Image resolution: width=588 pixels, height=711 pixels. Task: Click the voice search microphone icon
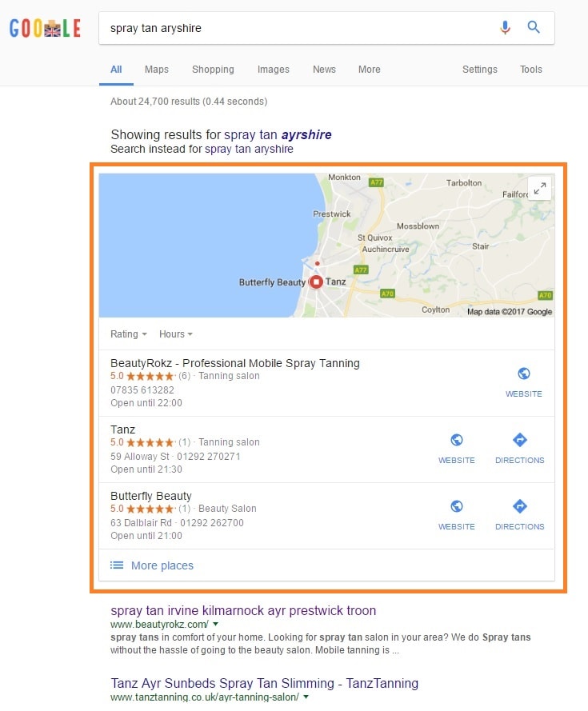click(505, 28)
